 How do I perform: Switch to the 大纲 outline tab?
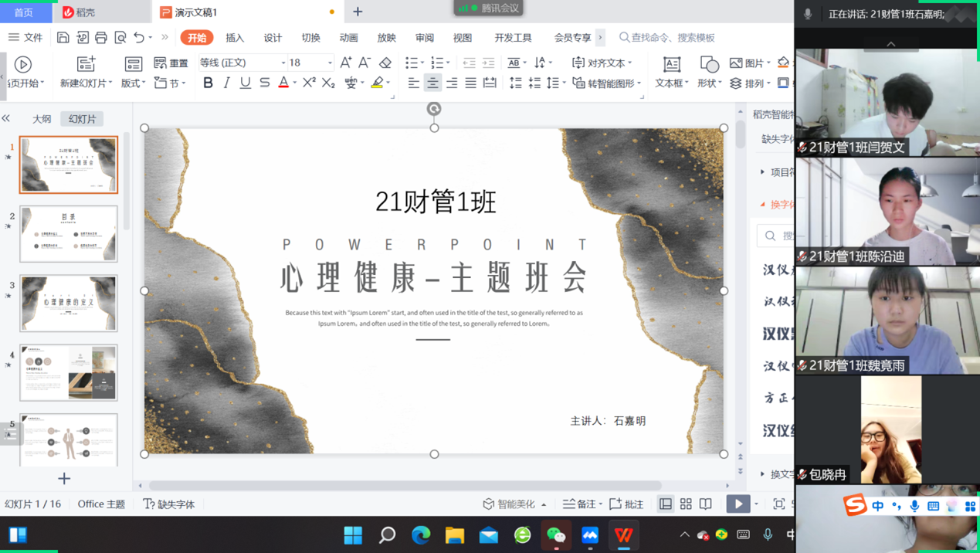pyautogui.click(x=42, y=119)
